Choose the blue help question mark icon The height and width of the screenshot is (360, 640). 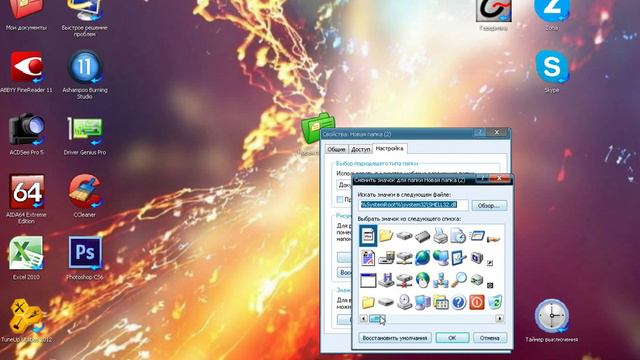coord(458,302)
